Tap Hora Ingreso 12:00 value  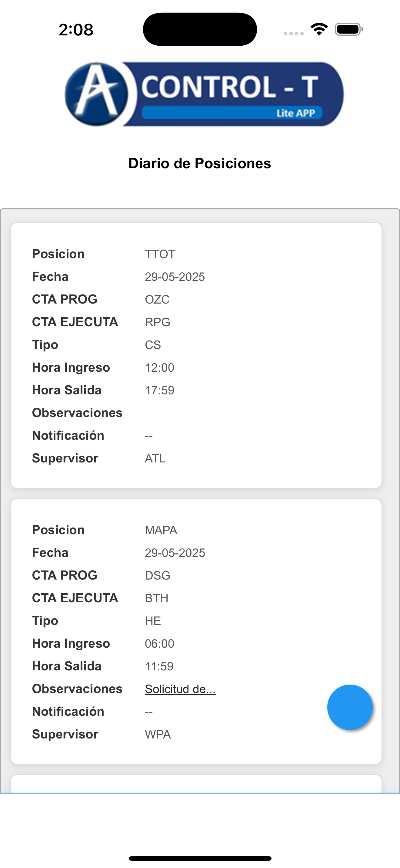[x=159, y=368]
